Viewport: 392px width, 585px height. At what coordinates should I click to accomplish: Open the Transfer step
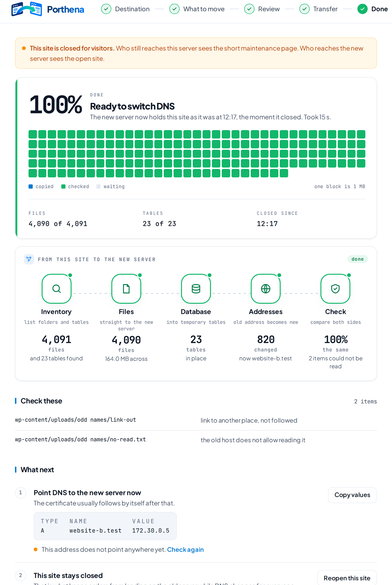tap(325, 9)
